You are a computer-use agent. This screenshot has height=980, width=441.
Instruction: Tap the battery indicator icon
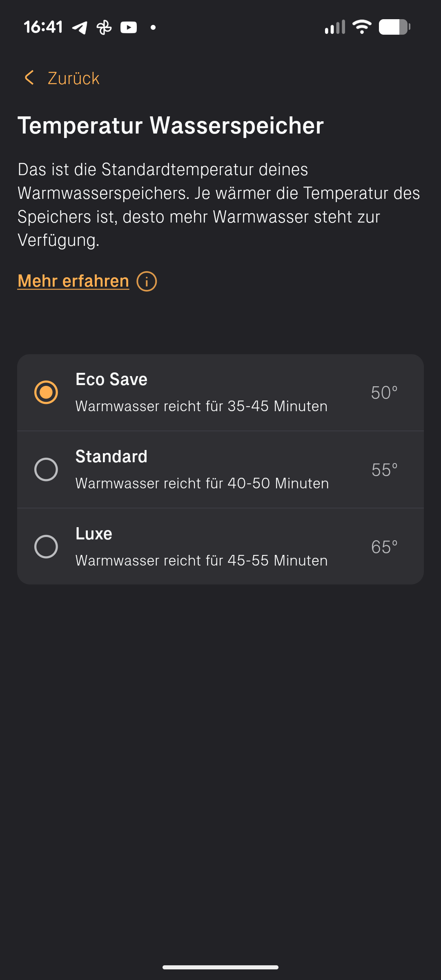pyautogui.click(x=394, y=27)
